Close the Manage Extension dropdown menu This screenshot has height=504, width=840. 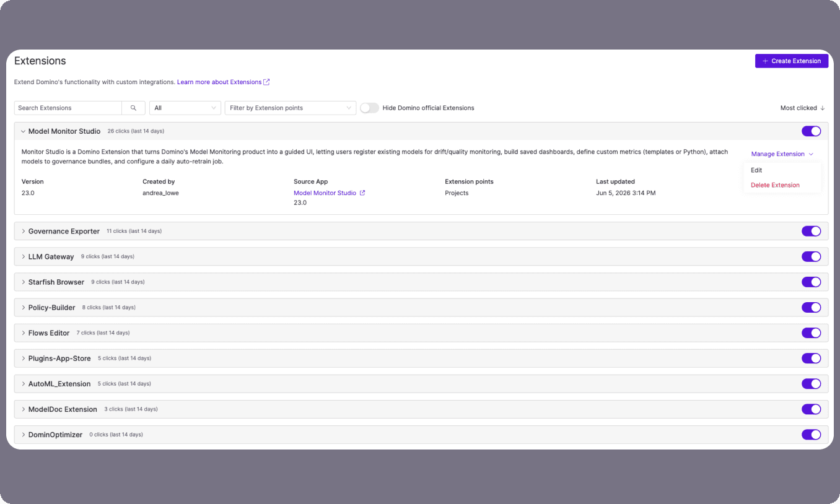coord(782,154)
